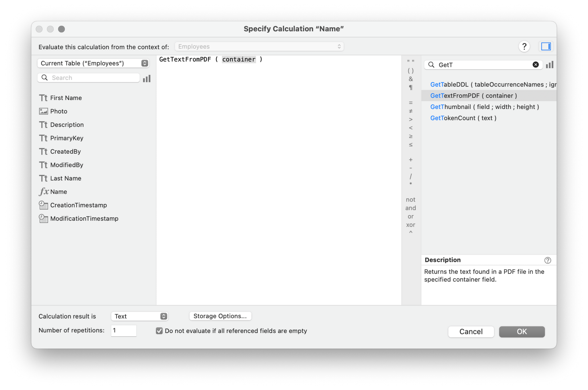Select the CreatedBy field
This screenshot has width=588, height=390.
[x=60, y=152]
